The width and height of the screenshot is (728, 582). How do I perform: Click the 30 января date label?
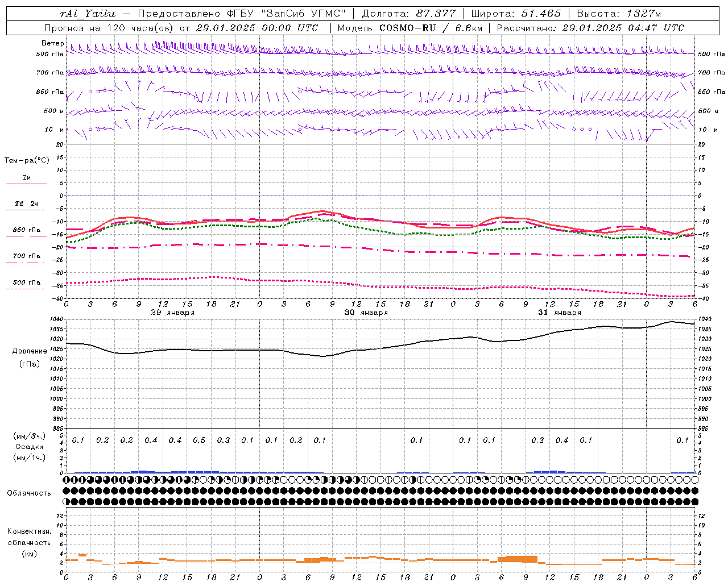click(366, 313)
